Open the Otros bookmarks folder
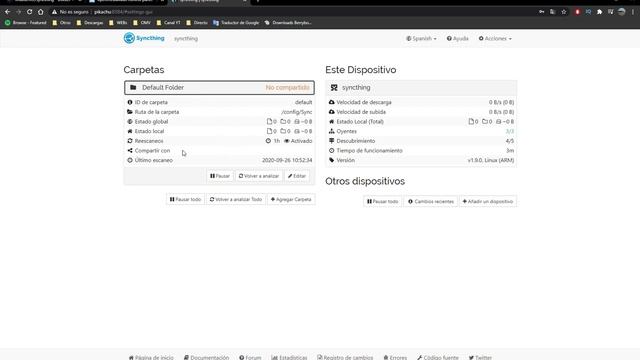The width and height of the screenshot is (640, 360). (x=62, y=23)
